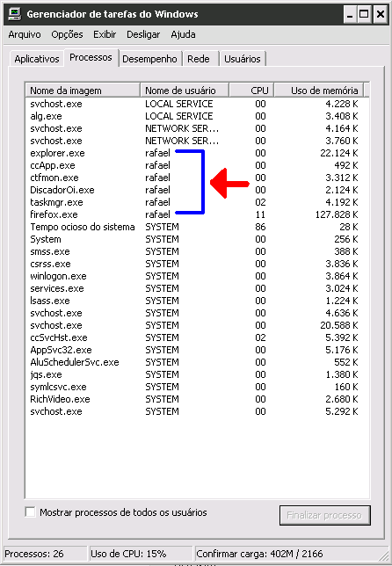Select the taskmgr.exe process
The image size is (392, 566).
(x=198, y=202)
